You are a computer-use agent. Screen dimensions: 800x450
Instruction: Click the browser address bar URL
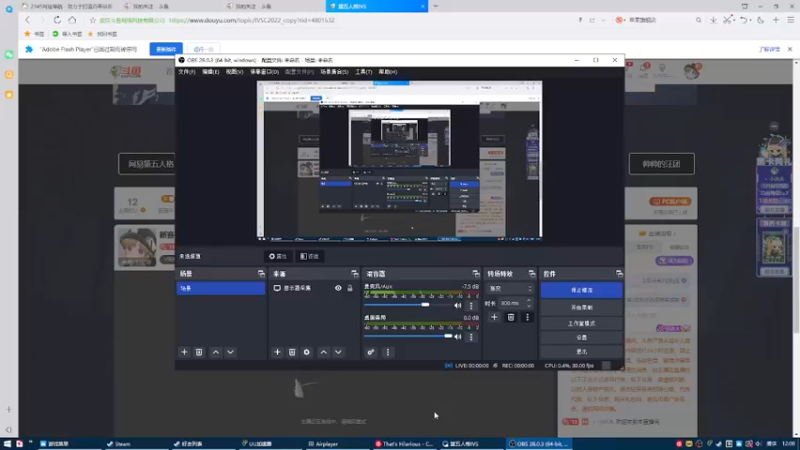pos(252,20)
